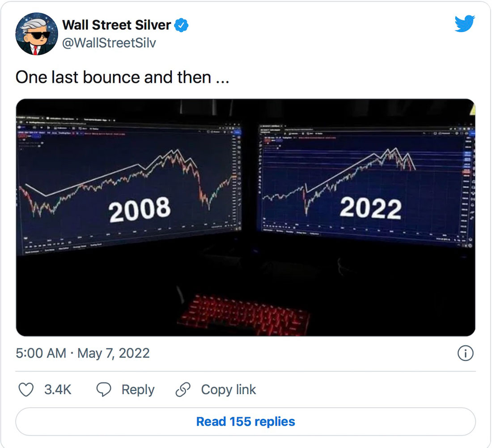492x448 pixels.
Task: Open the embedded dual-monitor chart image
Action: click(246, 217)
